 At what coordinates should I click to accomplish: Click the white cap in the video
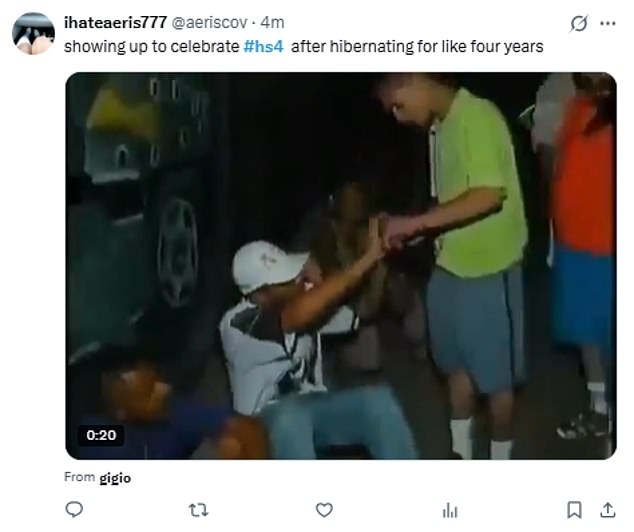click(268, 266)
